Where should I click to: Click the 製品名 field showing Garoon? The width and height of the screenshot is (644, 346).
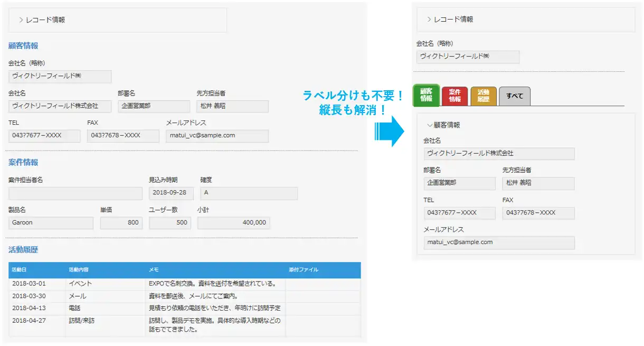pos(51,223)
